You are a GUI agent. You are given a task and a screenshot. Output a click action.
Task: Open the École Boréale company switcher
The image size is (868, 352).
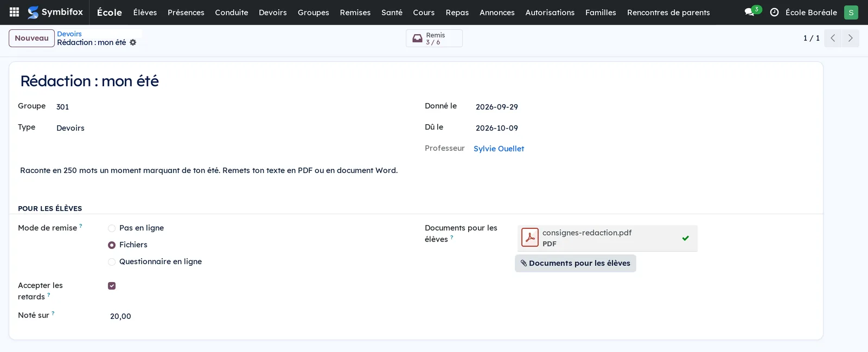811,12
